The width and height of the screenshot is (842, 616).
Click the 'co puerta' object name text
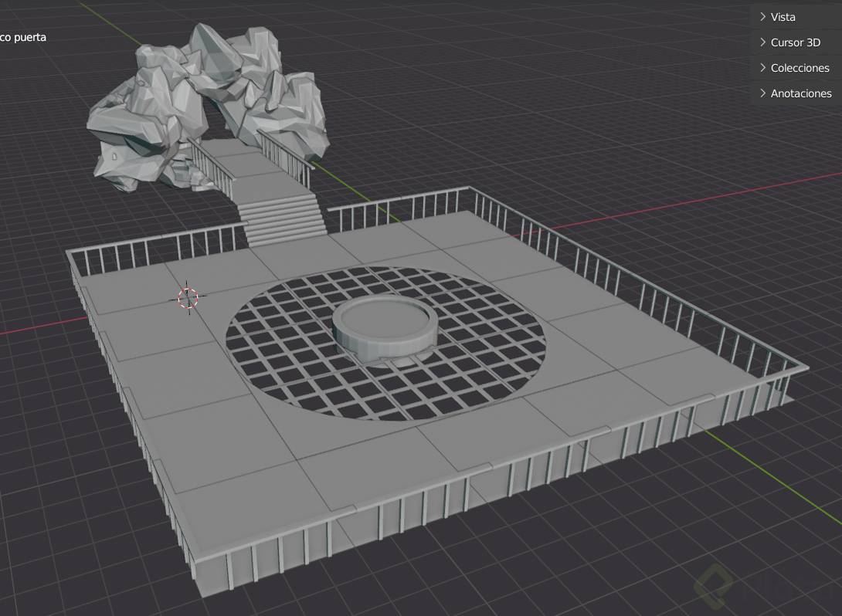[x=22, y=38]
